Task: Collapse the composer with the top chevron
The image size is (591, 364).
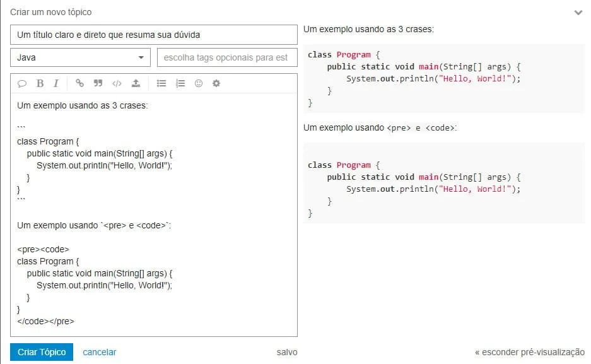Action: (578, 13)
